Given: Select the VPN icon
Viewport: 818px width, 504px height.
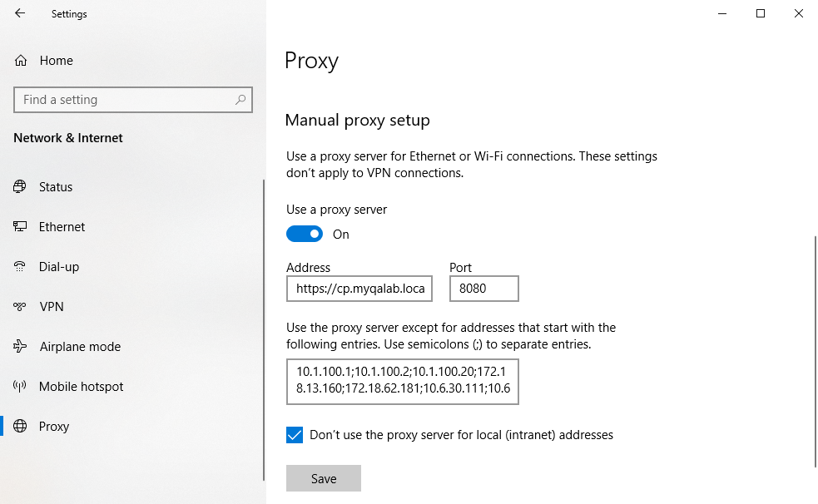Looking at the screenshot, I should click(x=19, y=306).
